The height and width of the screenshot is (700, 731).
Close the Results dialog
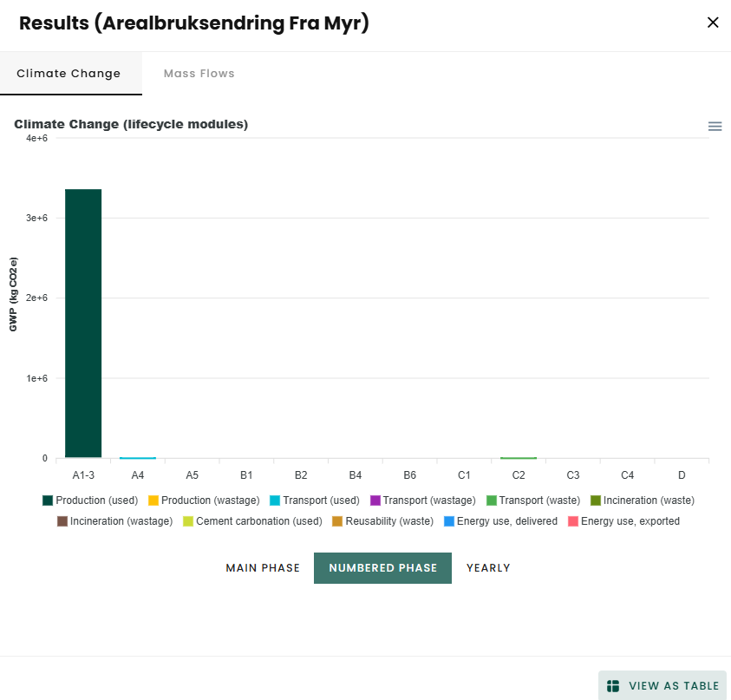point(713,23)
